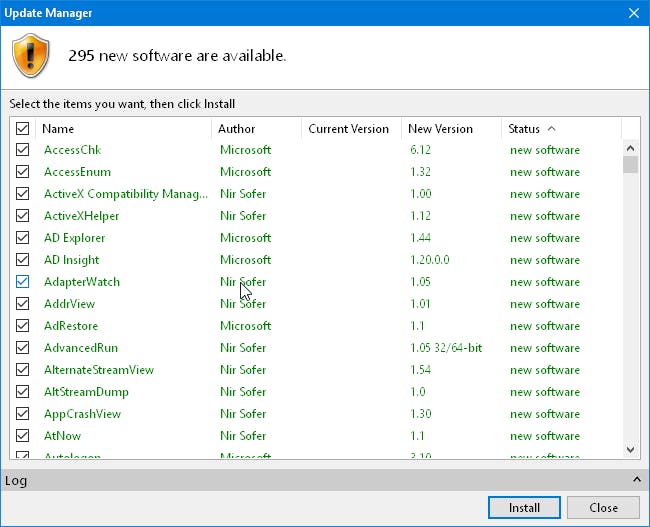650x527 pixels.
Task: Select the AD Explorer entry
Action: pos(75,238)
